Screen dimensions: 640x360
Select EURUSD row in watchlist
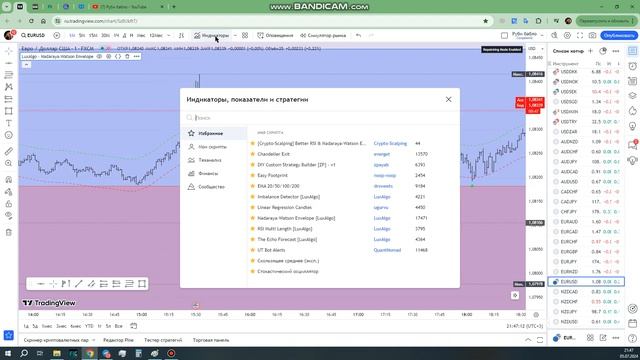tap(586, 282)
